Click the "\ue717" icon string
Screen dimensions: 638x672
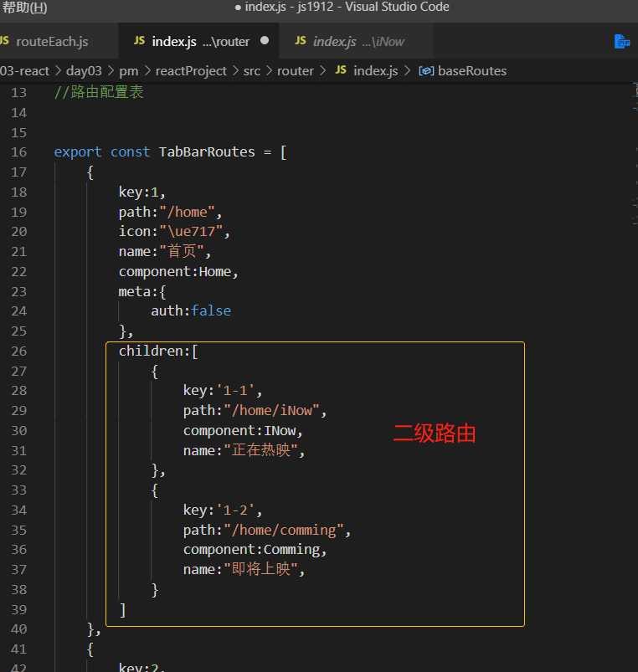point(191,232)
